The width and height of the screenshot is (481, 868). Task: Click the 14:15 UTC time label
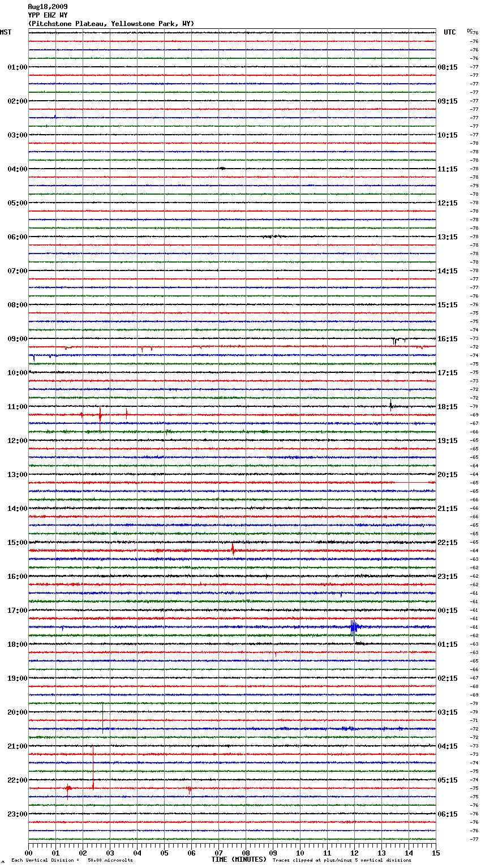(x=448, y=271)
